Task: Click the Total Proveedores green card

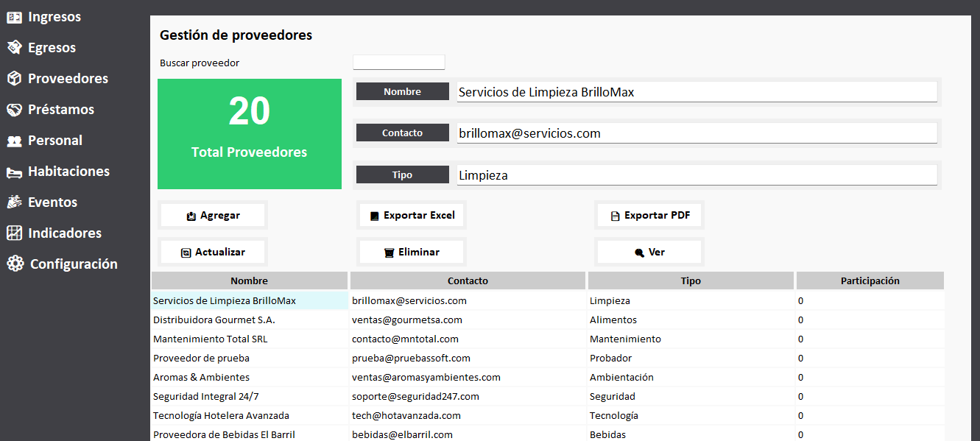Action: point(250,134)
